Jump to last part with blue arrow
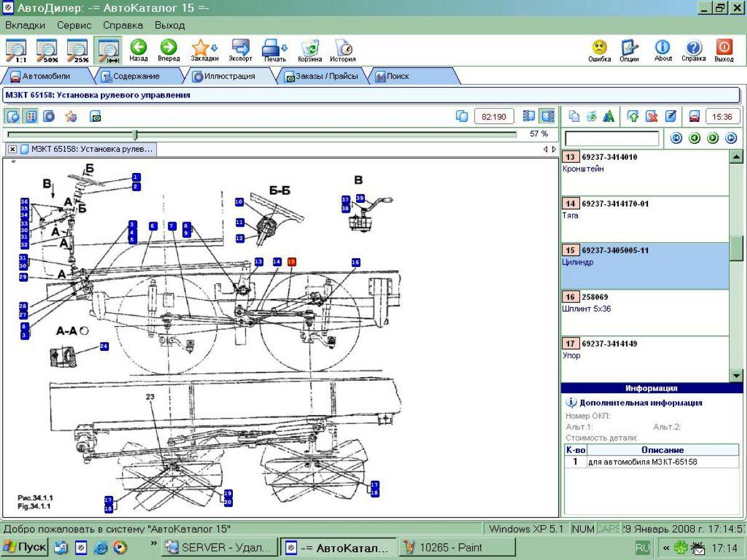Viewport: 747px width, 560px height. (731, 138)
